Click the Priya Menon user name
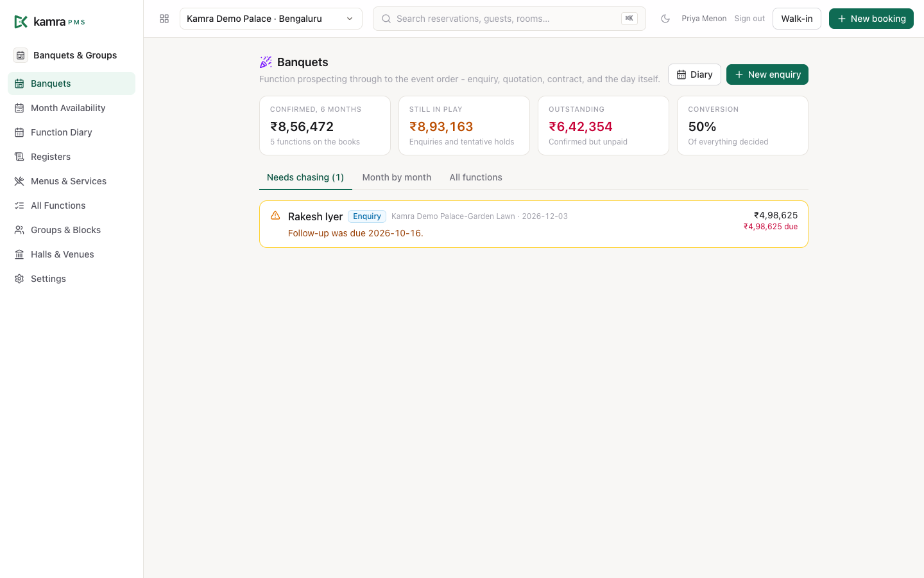924x578 pixels. coord(704,19)
